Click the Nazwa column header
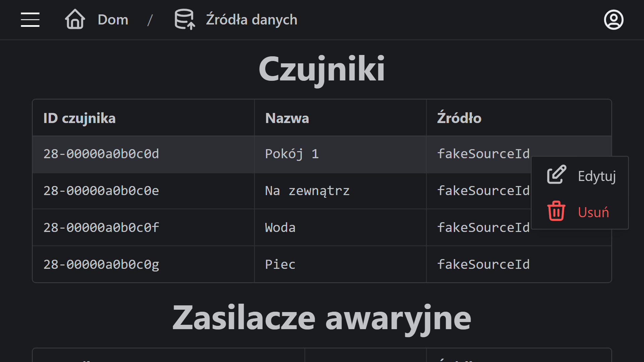 (x=340, y=118)
